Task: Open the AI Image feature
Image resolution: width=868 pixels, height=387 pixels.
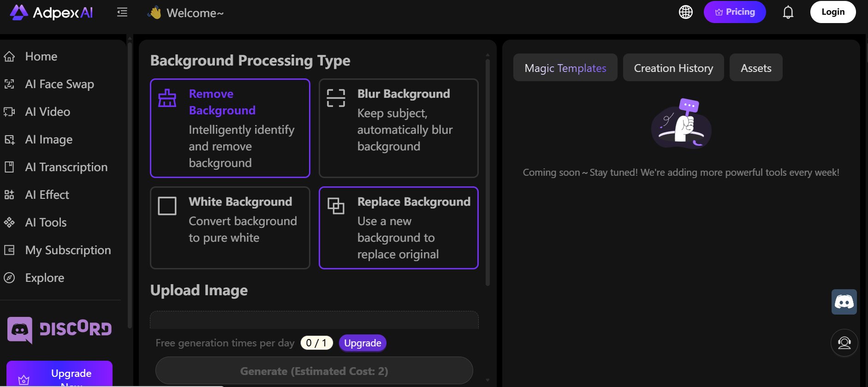Action: click(x=48, y=139)
